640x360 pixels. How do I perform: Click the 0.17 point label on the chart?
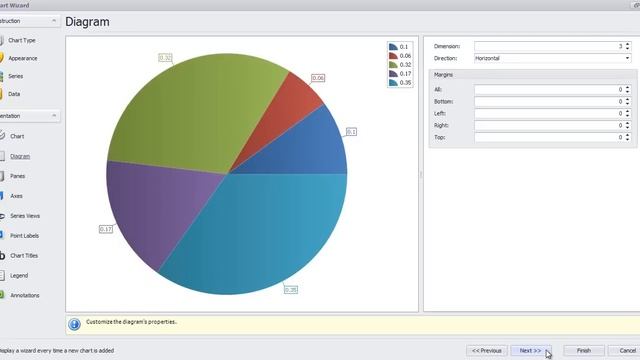pyautogui.click(x=106, y=229)
